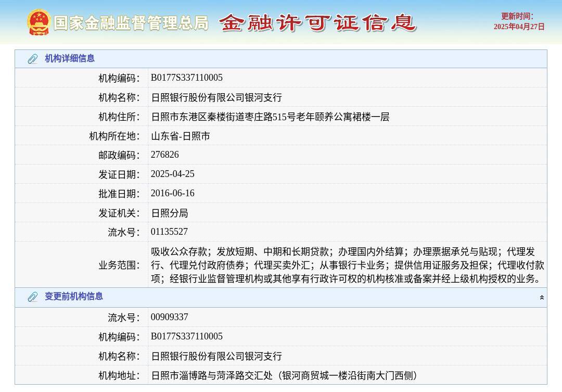
Task: Click the paperclip icon beside 变更前机构信息
Action: 32,297
